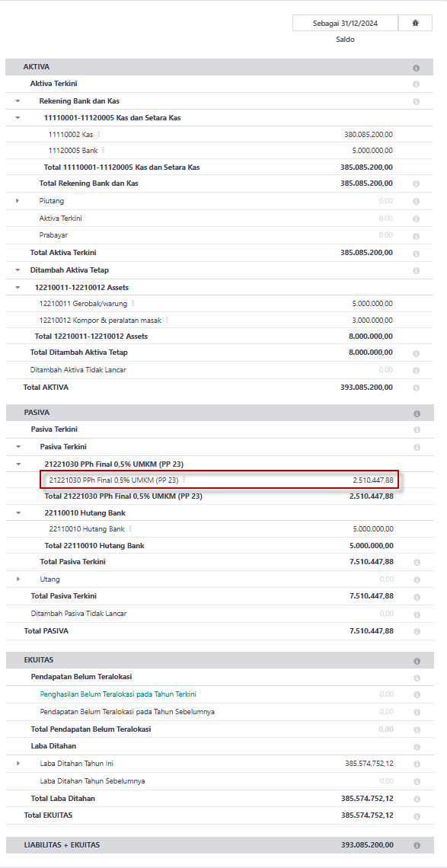Viewport: 447px width, 868px height.
Task: Click the 11120005 Bank account line
Action: [x=221, y=151]
